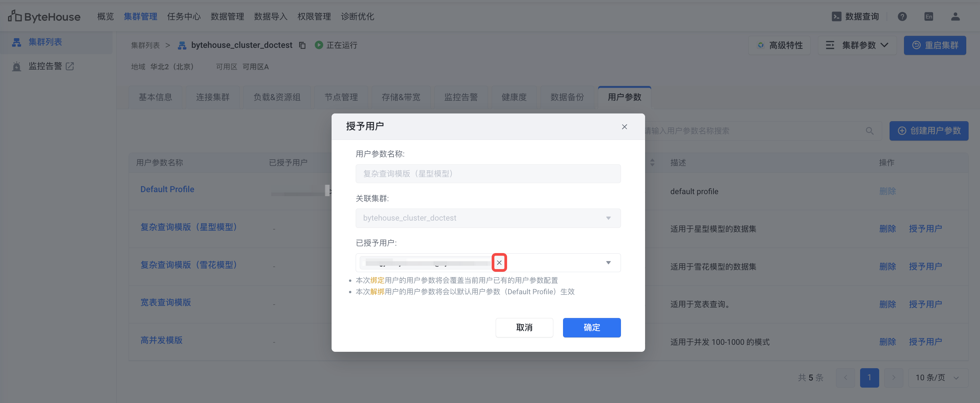Switch to the 基本信息 tab

point(155,97)
